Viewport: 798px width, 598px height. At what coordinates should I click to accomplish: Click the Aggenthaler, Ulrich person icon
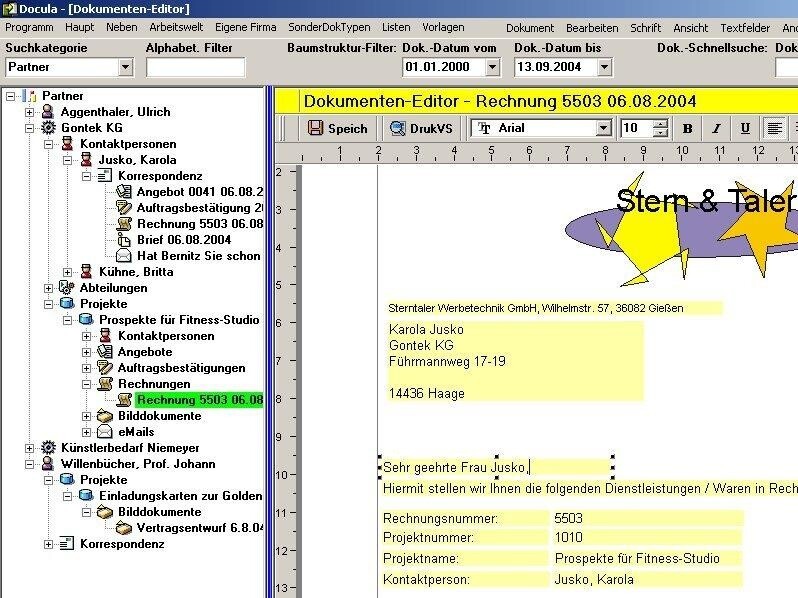point(48,112)
